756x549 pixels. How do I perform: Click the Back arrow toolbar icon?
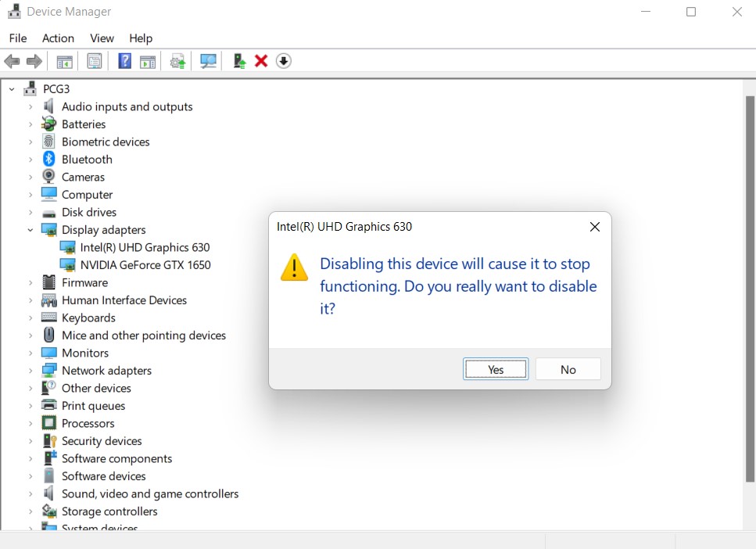pos(12,61)
